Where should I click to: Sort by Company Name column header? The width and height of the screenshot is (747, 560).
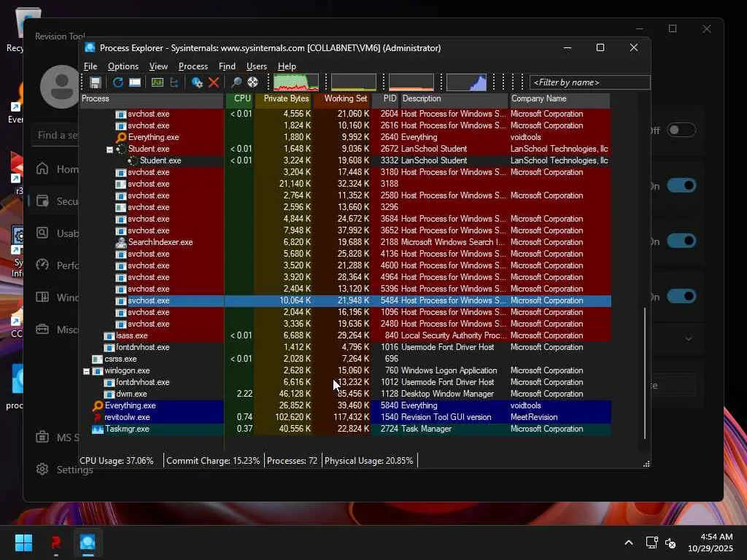[560, 99]
